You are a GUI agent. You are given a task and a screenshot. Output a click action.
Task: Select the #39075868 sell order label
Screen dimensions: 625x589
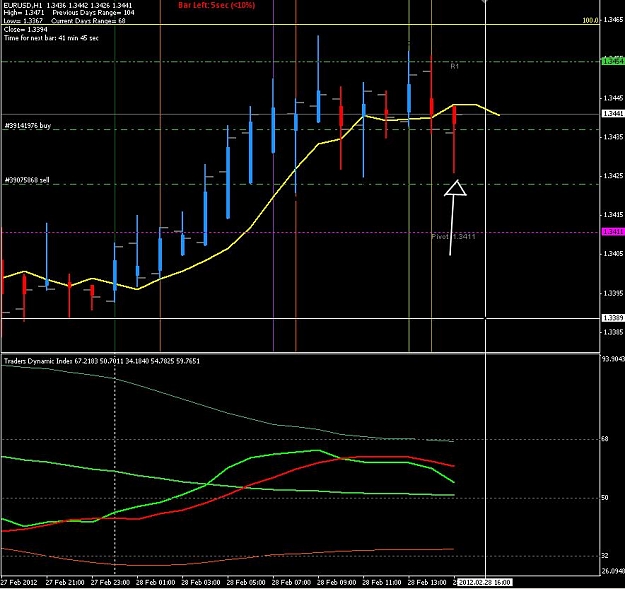27,180
